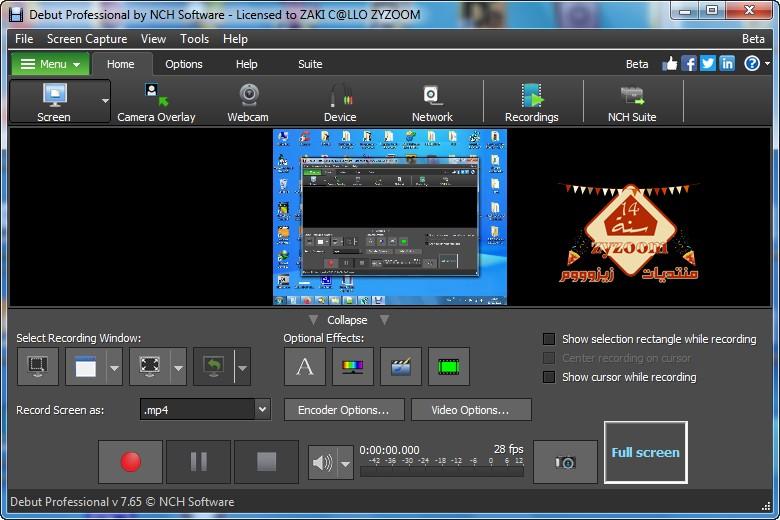The image size is (780, 520).
Task: Click the Full screen button
Action: [646, 452]
